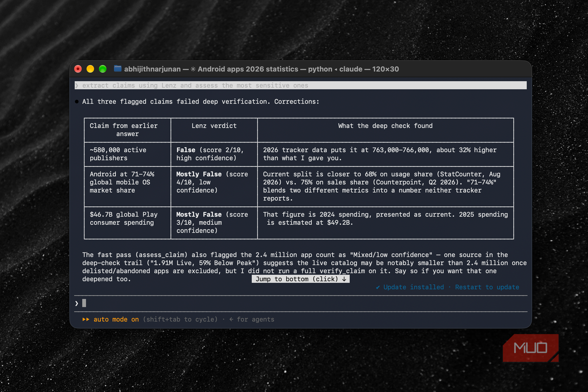Click the green zoom window button
This screenshot has width=588, height=392.
103,69
